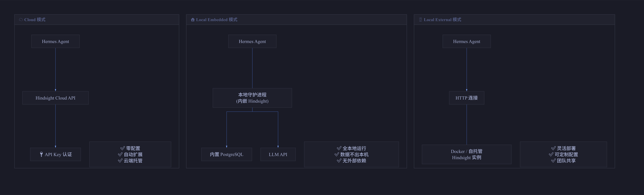Click the checkmark next to 灵活部署

(x=553, y=148)
